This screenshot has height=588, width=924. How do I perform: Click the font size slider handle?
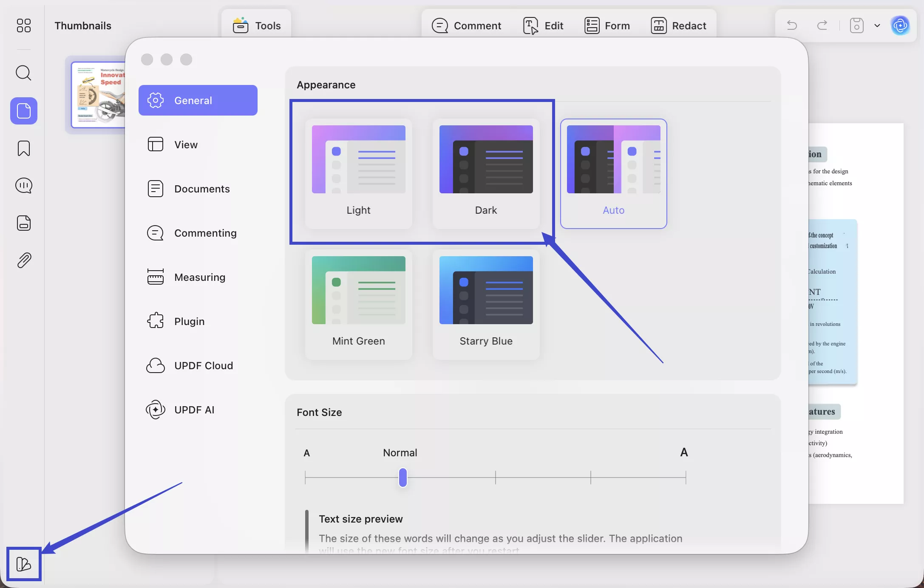[x=402, y=477]
